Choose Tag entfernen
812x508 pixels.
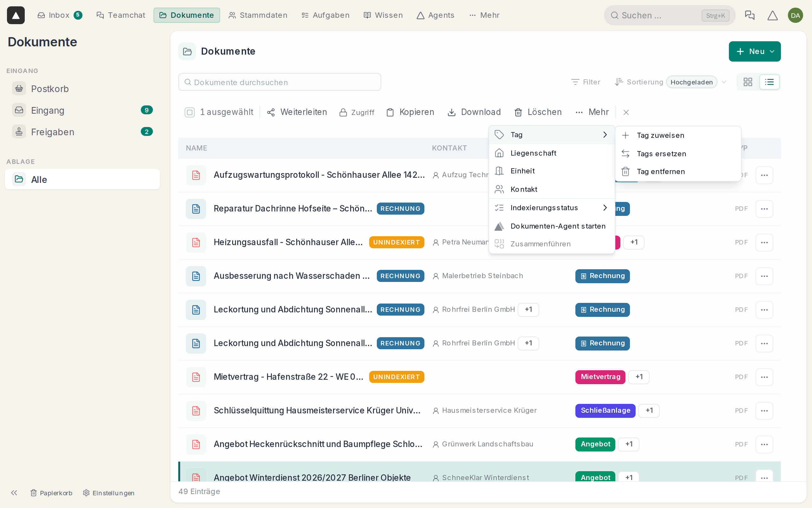pyautogui.click(x=678, y=172)
